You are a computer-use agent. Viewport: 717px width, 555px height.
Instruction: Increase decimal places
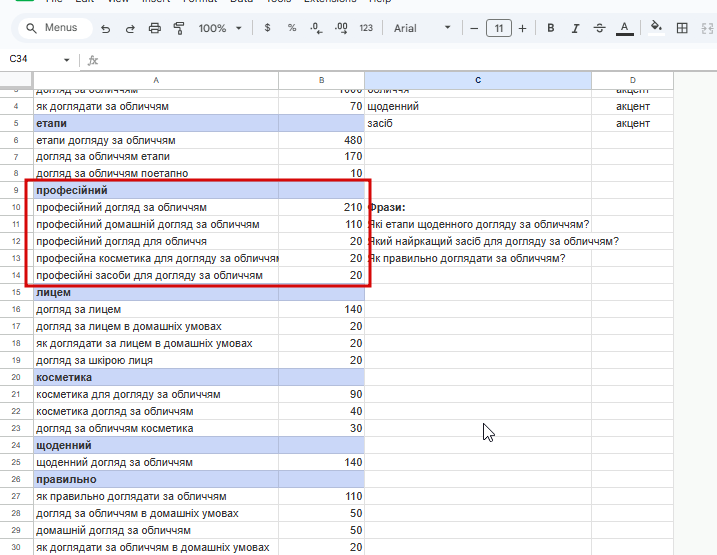tap(341, 28)
